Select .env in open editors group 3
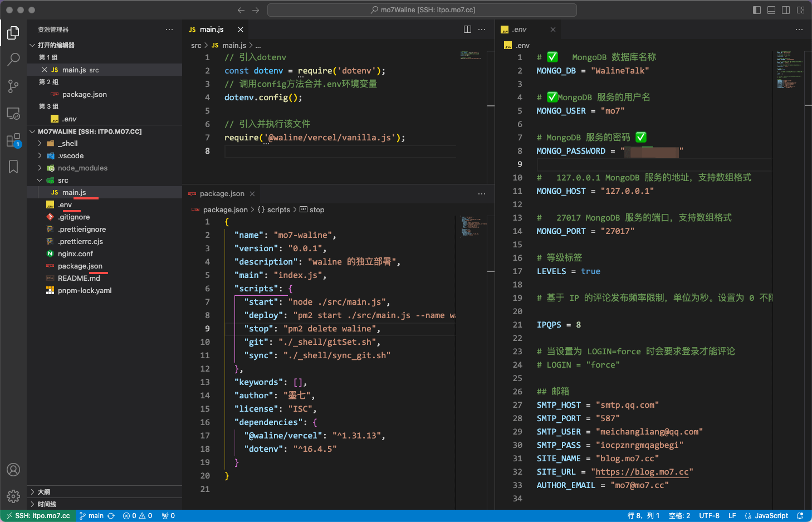Image resolution: width=812 pixels, height=522 pixels. point(104,119)
